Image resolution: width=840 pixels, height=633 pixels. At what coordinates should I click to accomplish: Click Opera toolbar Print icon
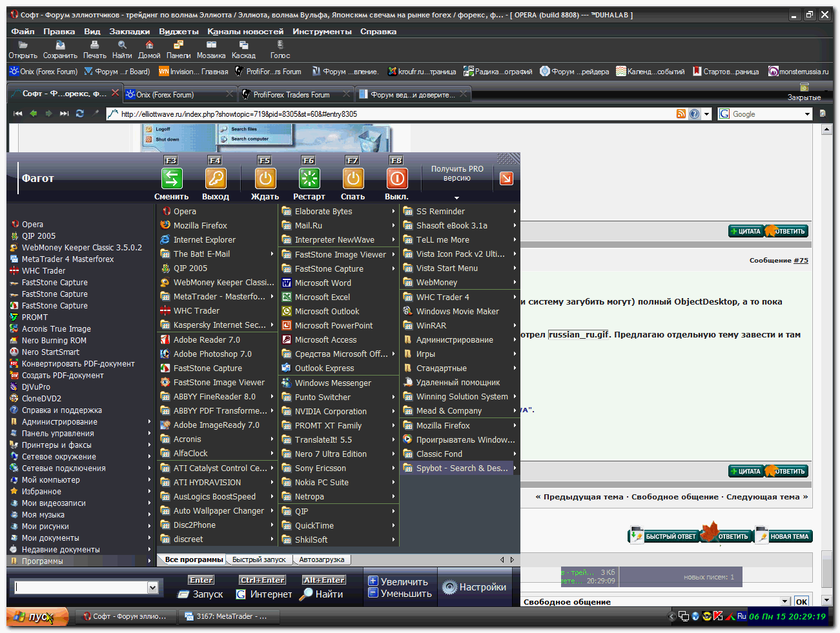pos(95,45)
